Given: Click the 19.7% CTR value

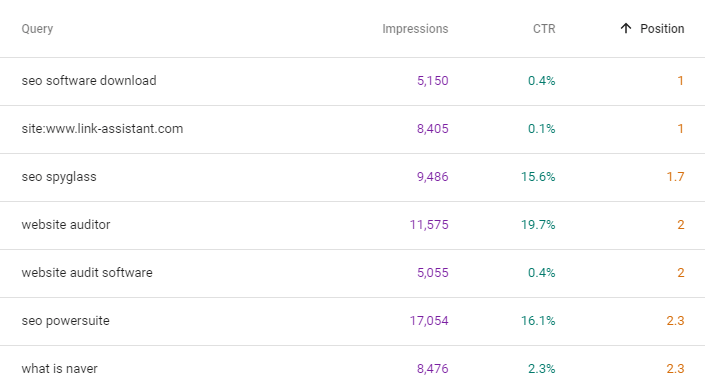Looking at the screenshot, I should coord(538,224).
